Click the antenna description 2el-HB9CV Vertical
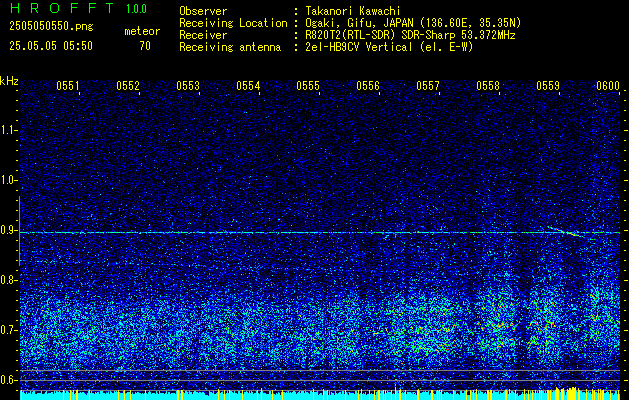The width and height of the screenshot is (629, 400). click(x=390, y=47)
